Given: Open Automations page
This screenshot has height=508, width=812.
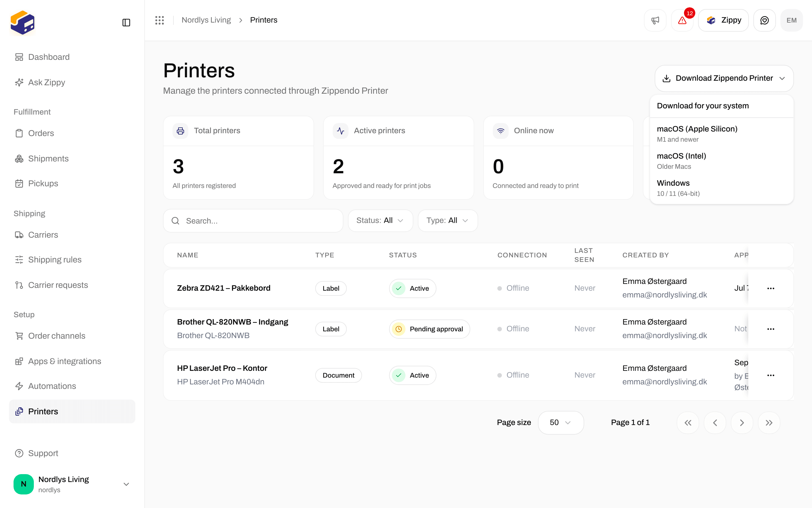Looking at the screenshot, I should click(x=72, y=386).
